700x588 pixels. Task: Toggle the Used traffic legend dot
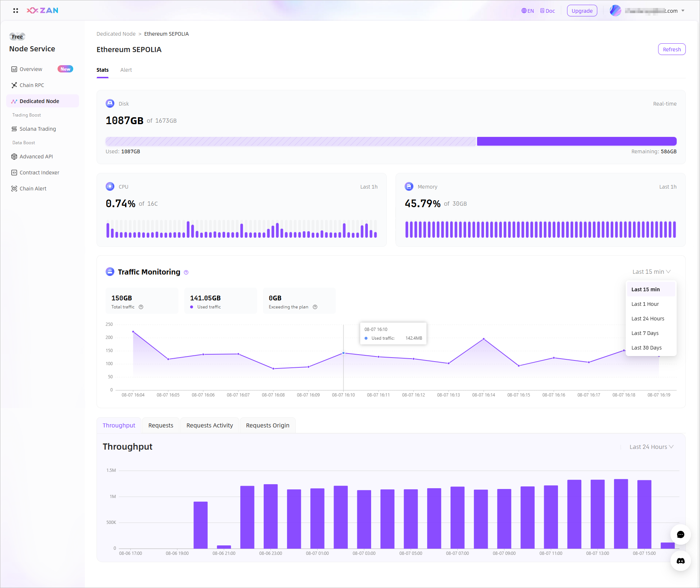pos(192,307)
